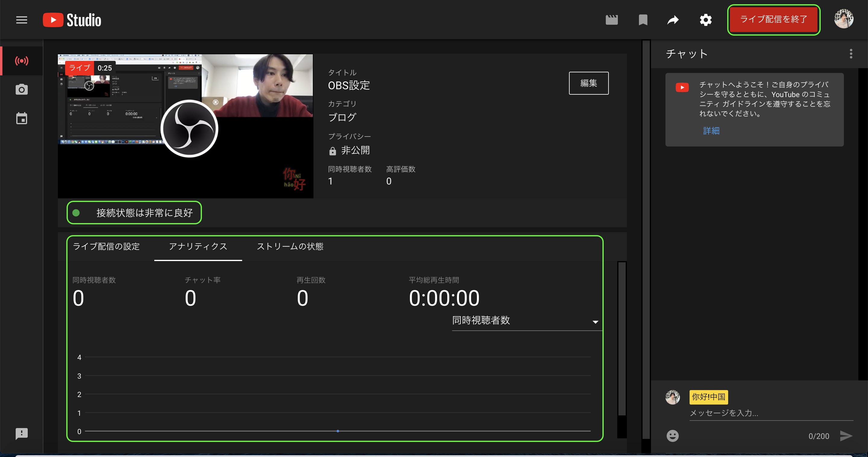This screenshot has width=868, height=457.
Task: Open the emoji picker in chat
Action: 672,436
